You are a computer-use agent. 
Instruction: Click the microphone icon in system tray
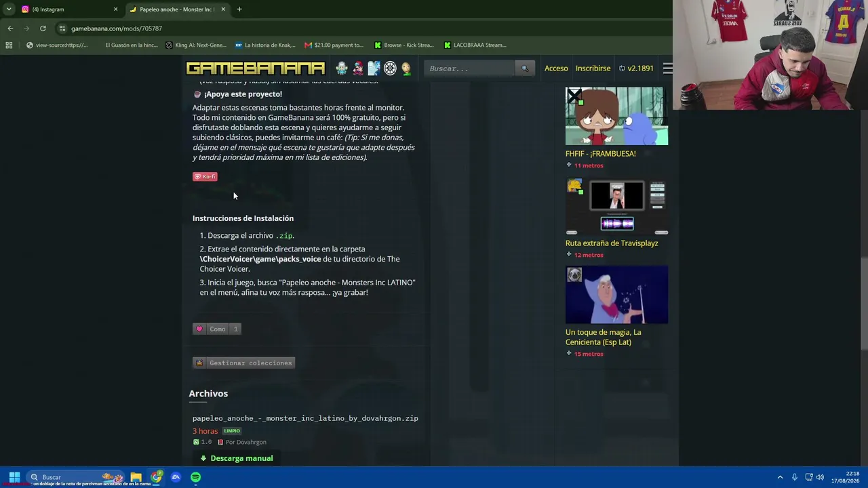pos(795,477)
